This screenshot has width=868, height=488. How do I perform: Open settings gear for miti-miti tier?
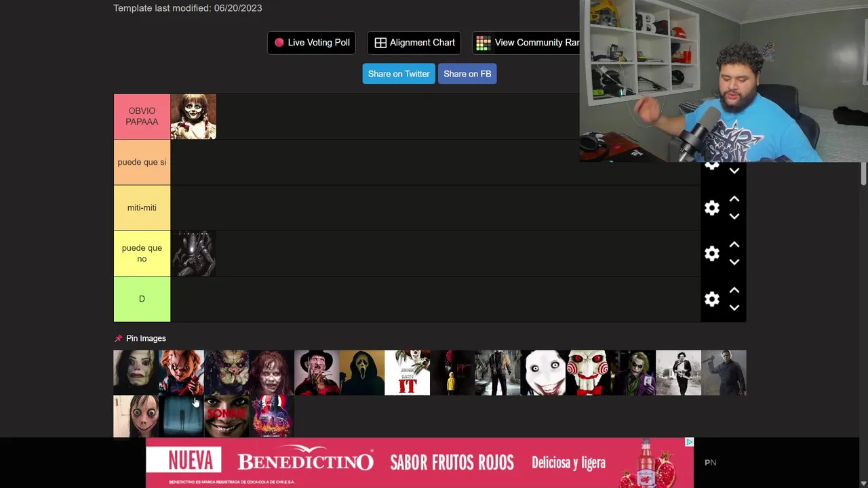point(711,208)
